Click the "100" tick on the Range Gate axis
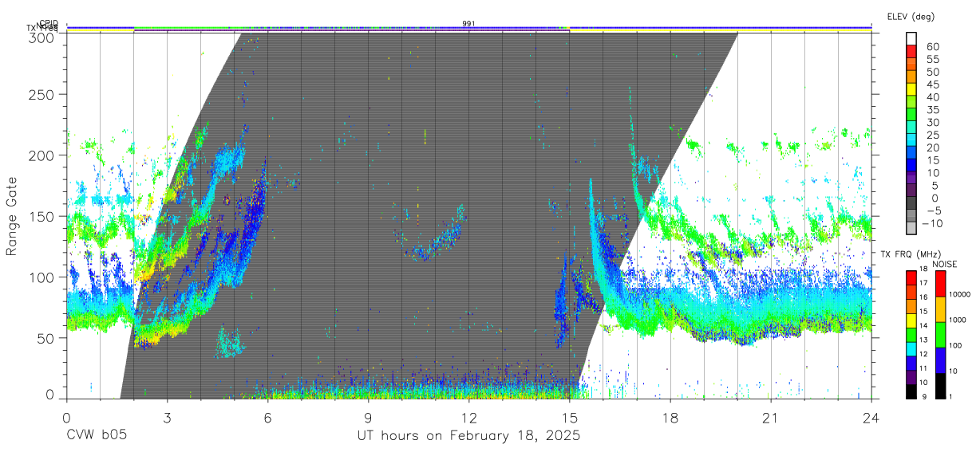The image size is (980, 452). [41, 277]
